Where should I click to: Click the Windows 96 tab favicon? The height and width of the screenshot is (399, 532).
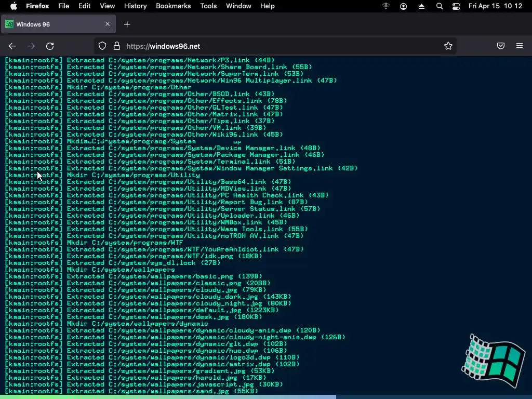coord(9,24)
